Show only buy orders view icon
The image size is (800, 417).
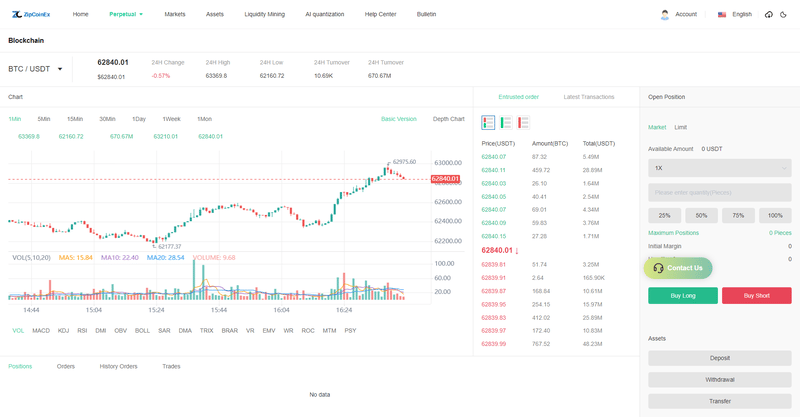506,122
